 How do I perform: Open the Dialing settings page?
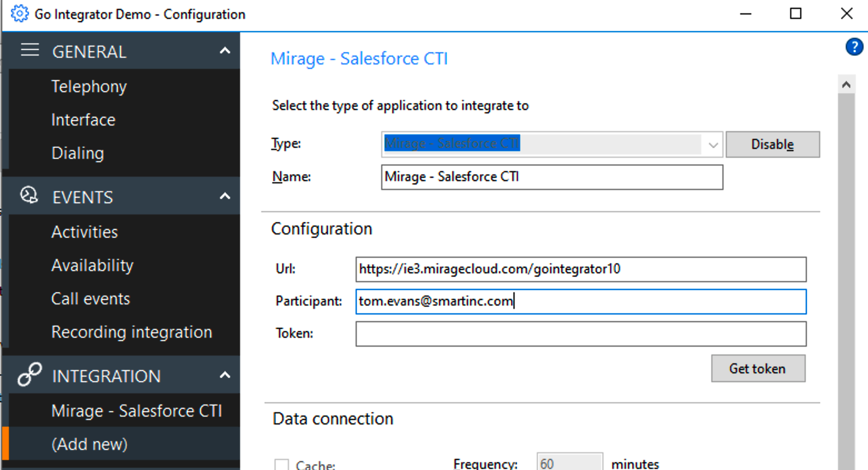click(78, 153)
